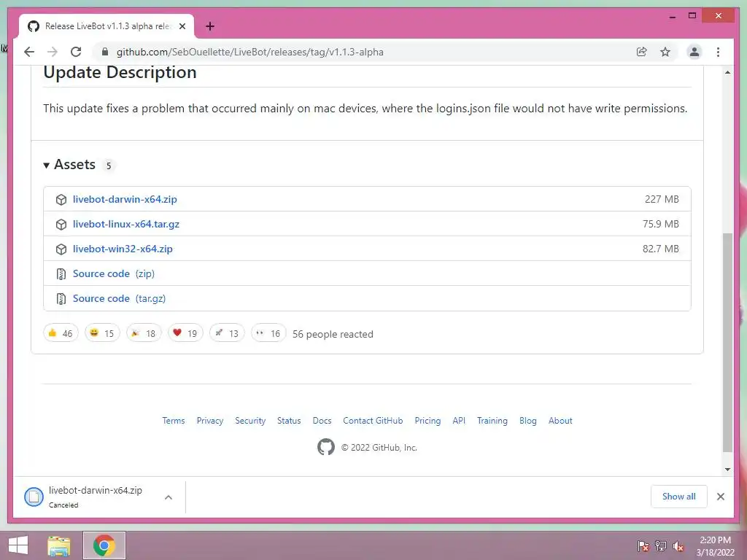The height and width of the screenshot is (560, 747).
Task: Click the muted volume tray icon
Action: pyautogui.click(x=678, y=545)
